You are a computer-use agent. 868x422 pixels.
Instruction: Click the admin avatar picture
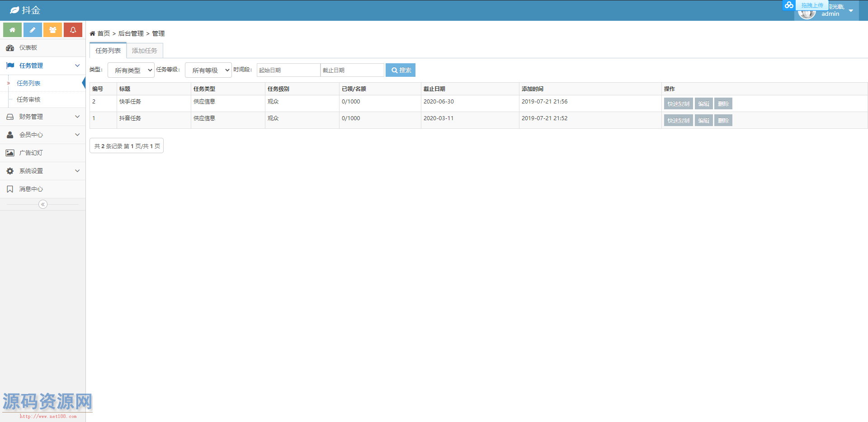coord(807,14)
